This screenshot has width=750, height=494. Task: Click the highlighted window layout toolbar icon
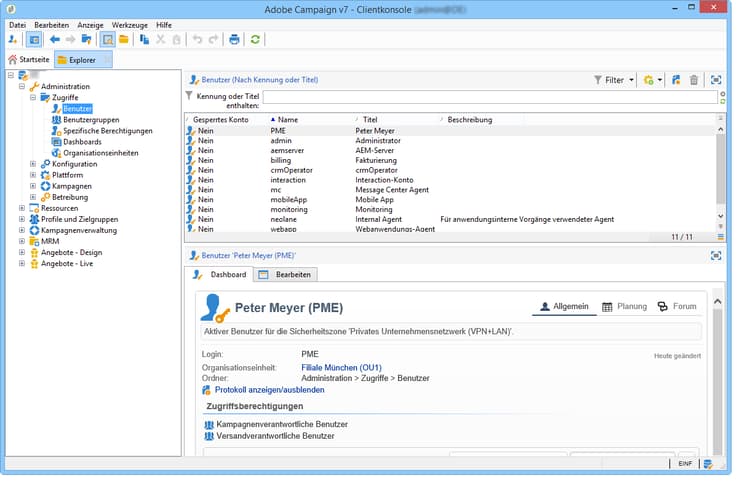[34, 40]
